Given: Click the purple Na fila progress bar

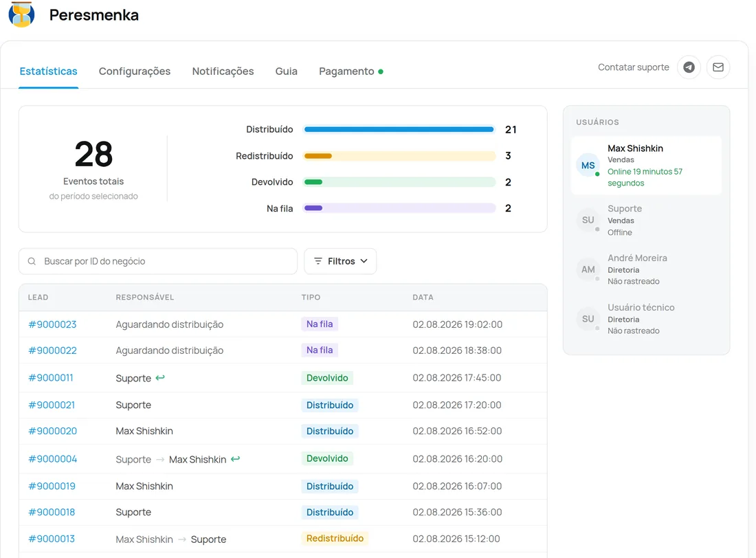Looking at the screenshot, I should [x=399, y=208].
